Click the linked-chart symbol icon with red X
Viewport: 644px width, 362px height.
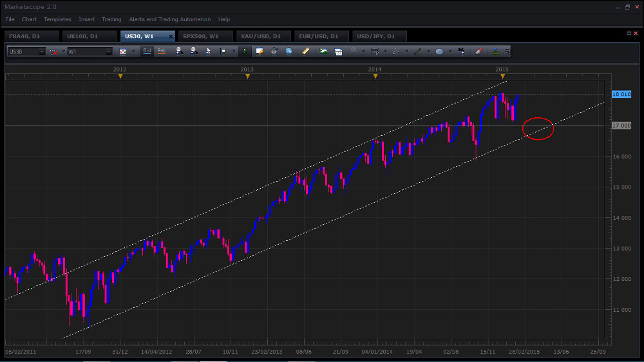tap(53, 52)
